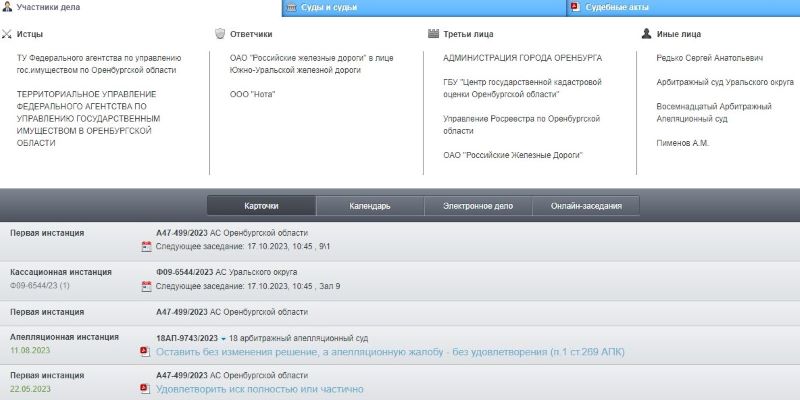Image resolution: width=800 pixels, height=400 pixels.
Task: Open Электронное дело section
Action: pyautogui.click(x=477, y=206)
